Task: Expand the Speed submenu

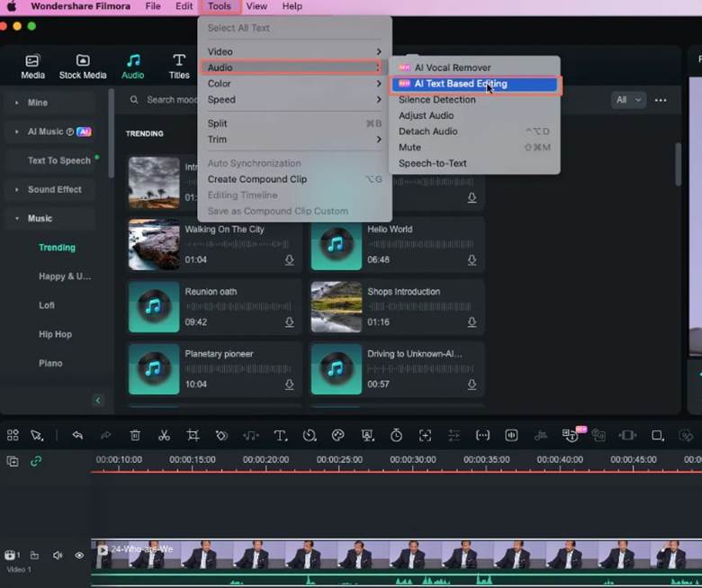Action: (294, 99)
